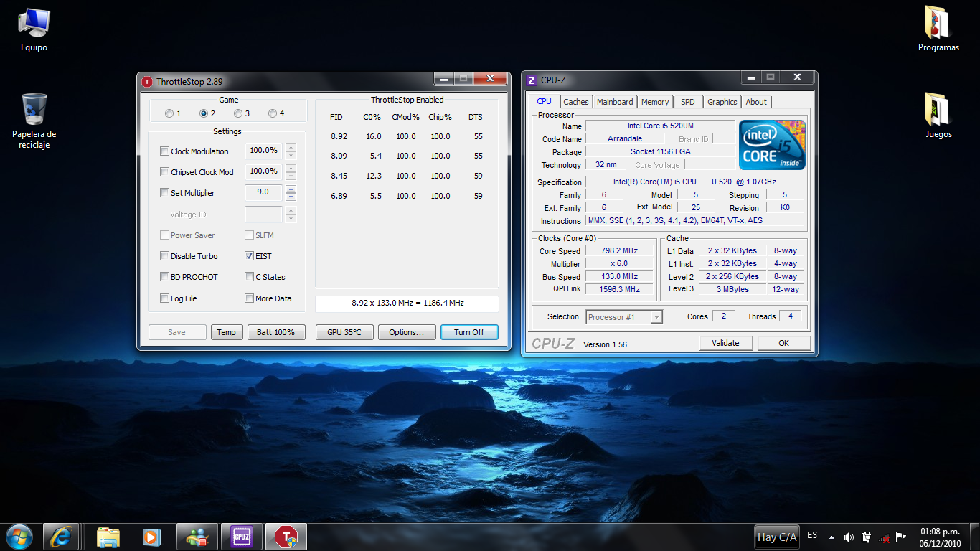Enable the Chipset Clock Mod checkbox
980x551 pixels.
click(x=164, y=172)
